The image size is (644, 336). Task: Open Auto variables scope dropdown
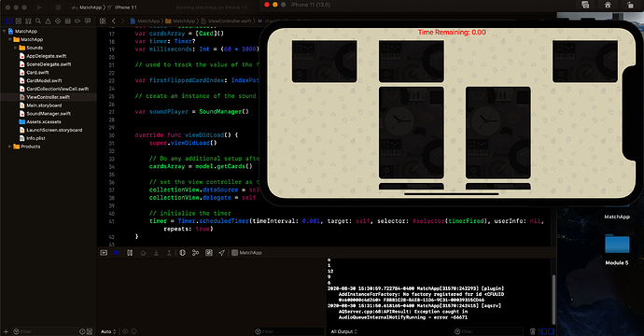click(108, 331)
